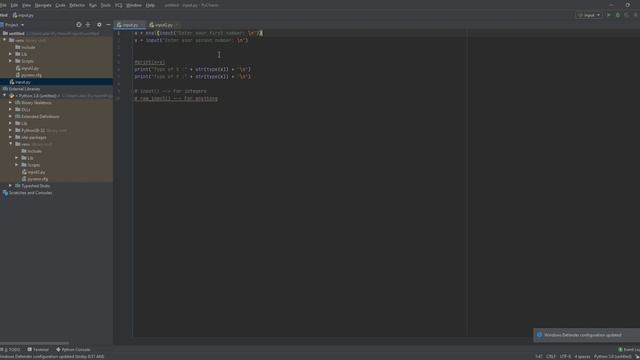The width and height of the screenshot is (640, 360).
Task: Open the Code menu
Action: point(60,5)
